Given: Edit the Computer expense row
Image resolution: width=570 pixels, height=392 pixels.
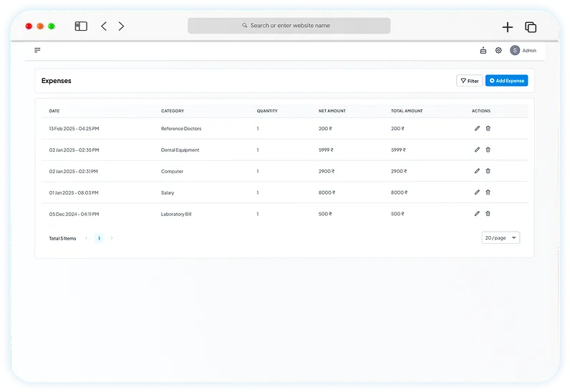Looking at the screenshot, I should click(477, 171).
